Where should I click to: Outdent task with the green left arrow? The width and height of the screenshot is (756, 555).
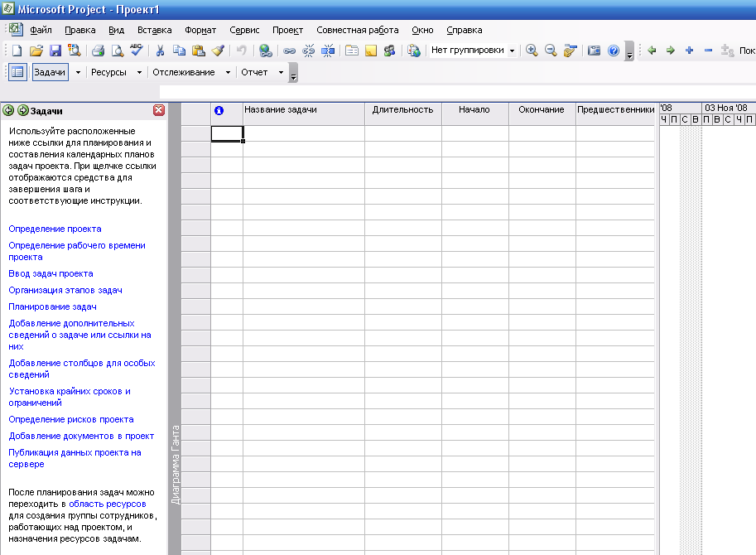click(x=652, y=51)
